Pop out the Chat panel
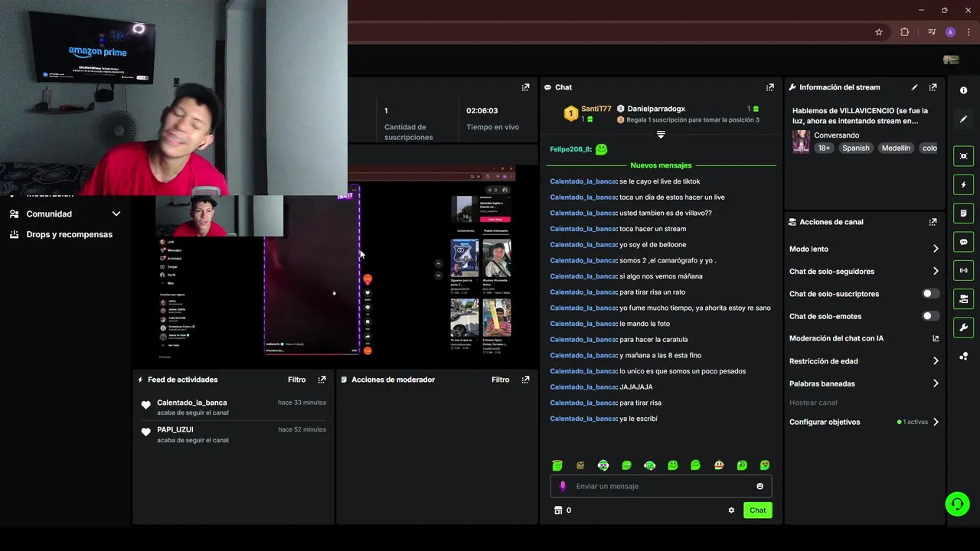Viewport: 980px width, 551px height. [x=770, y=87]
